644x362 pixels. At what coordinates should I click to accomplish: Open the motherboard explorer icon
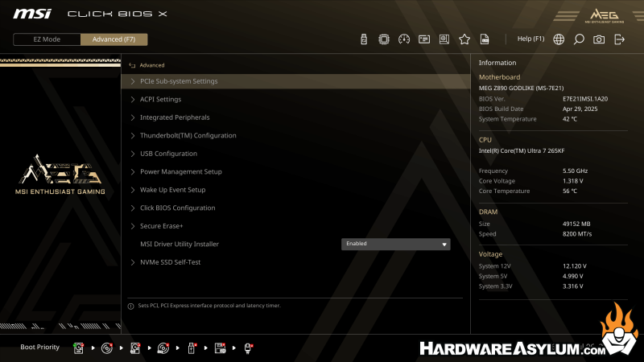pos(444,39)
